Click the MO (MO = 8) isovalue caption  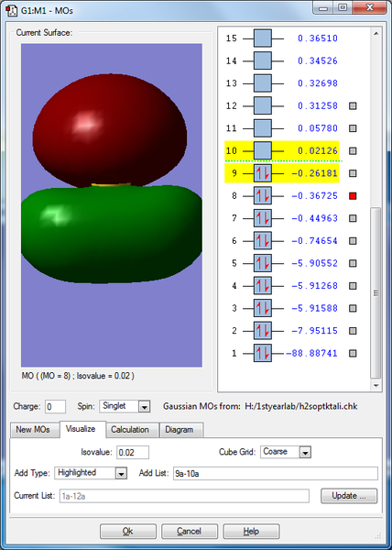78,376
